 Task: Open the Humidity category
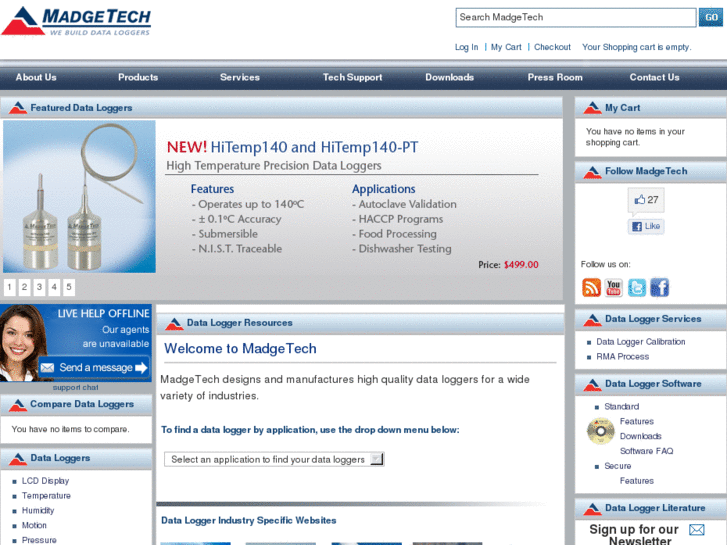click(x=38, y=511)
